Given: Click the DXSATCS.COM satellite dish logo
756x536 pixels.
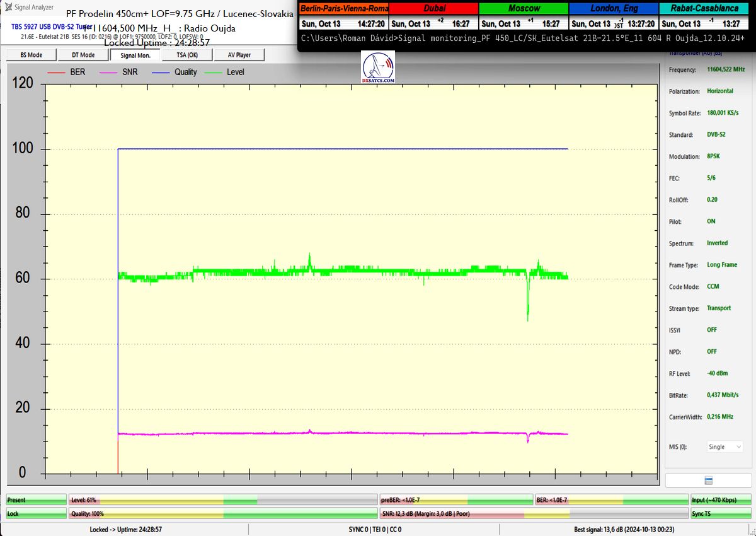Looking at the screenshot, I should tap(379, 68).
